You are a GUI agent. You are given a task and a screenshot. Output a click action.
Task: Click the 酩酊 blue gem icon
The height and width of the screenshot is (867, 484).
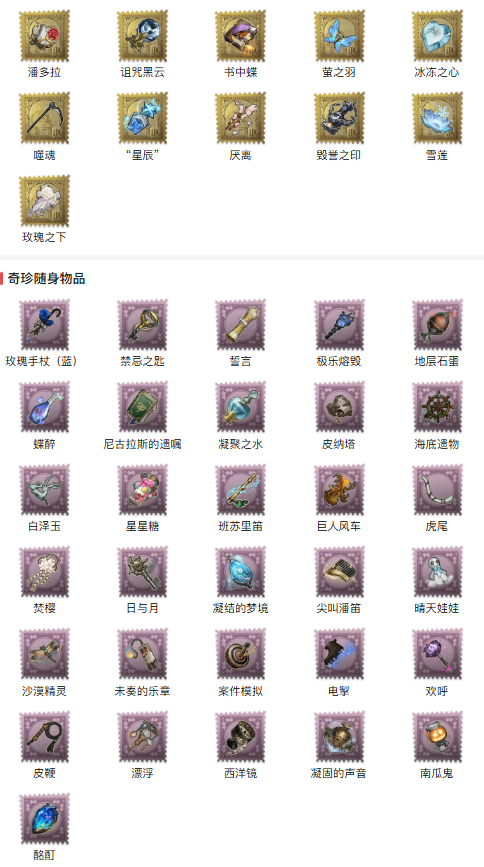pyautogui.click(x=44, y=819)
